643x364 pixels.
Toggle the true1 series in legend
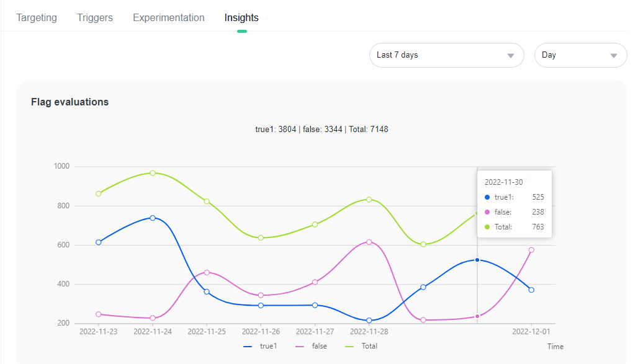[x=261, y=346]
